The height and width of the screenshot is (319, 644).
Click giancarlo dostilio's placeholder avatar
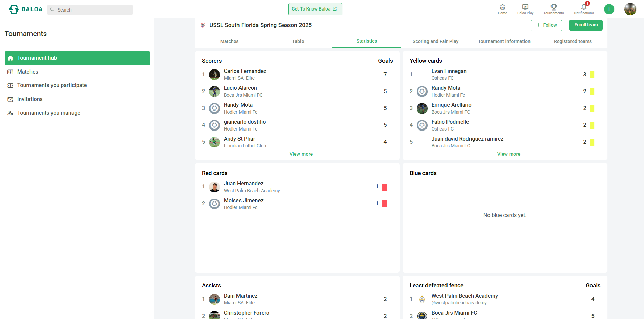coord(214,125)
